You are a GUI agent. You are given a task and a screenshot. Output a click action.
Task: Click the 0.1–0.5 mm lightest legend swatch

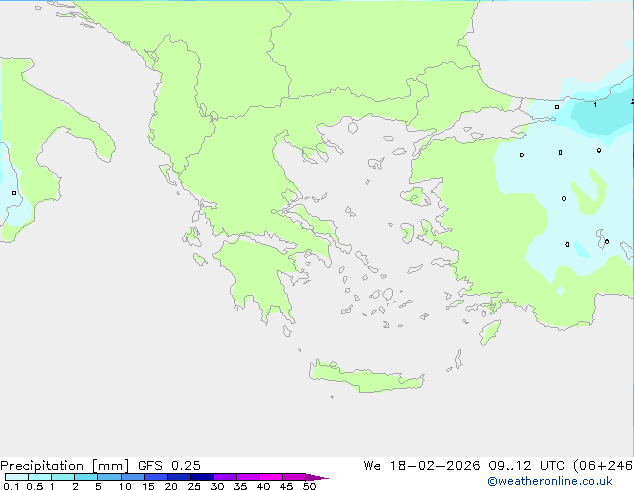tap(17, 477)
